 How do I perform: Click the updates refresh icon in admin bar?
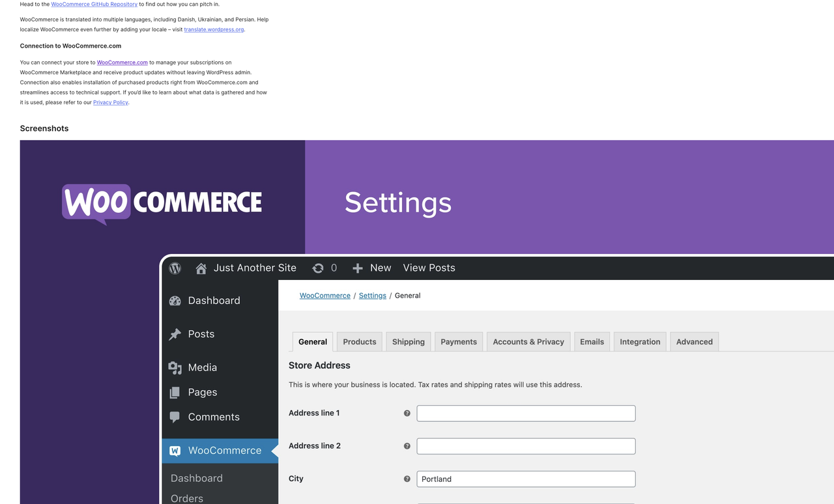(x=318, y=268)
